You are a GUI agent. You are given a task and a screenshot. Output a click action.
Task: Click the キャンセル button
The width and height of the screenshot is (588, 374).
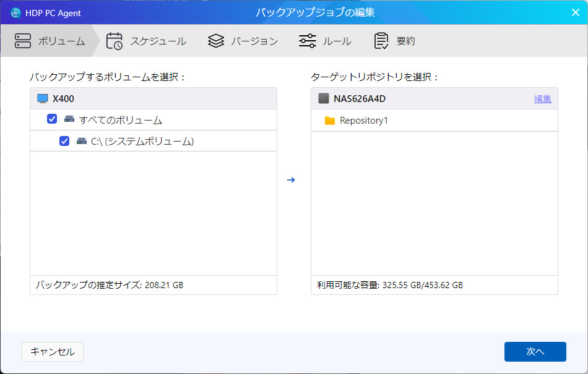click(x=53, y=352)
